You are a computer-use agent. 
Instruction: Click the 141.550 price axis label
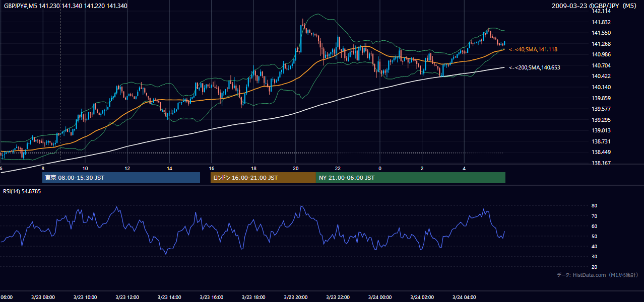click(x=601, y=33)
